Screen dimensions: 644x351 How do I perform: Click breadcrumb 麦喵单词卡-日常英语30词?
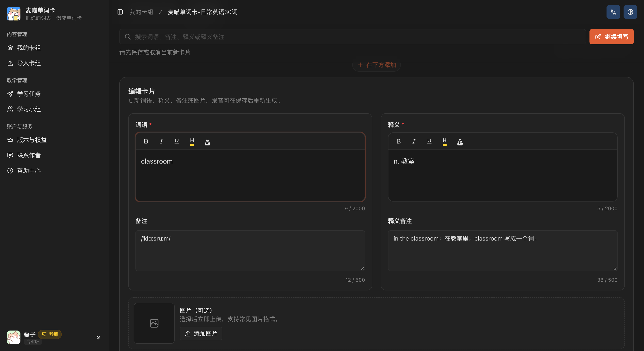203,12
